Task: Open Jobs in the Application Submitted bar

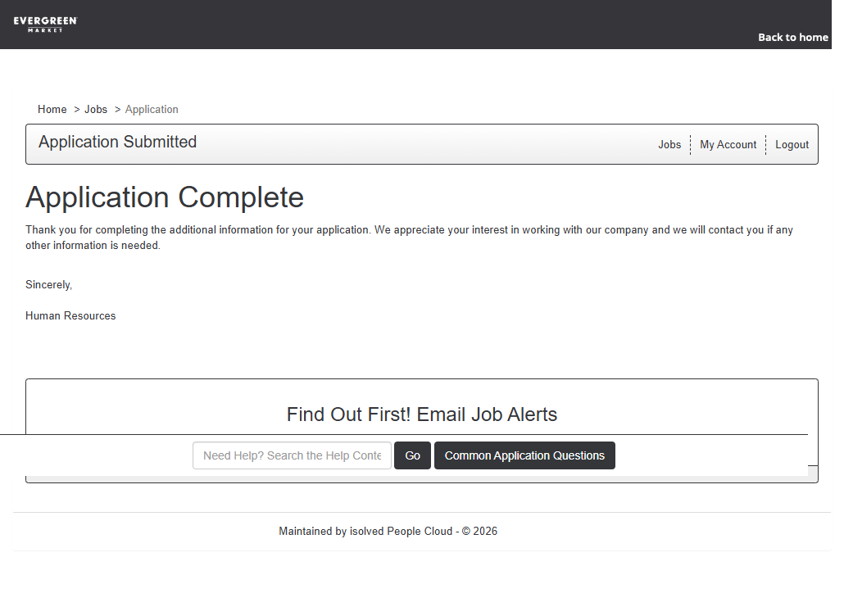Action: tap(669, 144)
